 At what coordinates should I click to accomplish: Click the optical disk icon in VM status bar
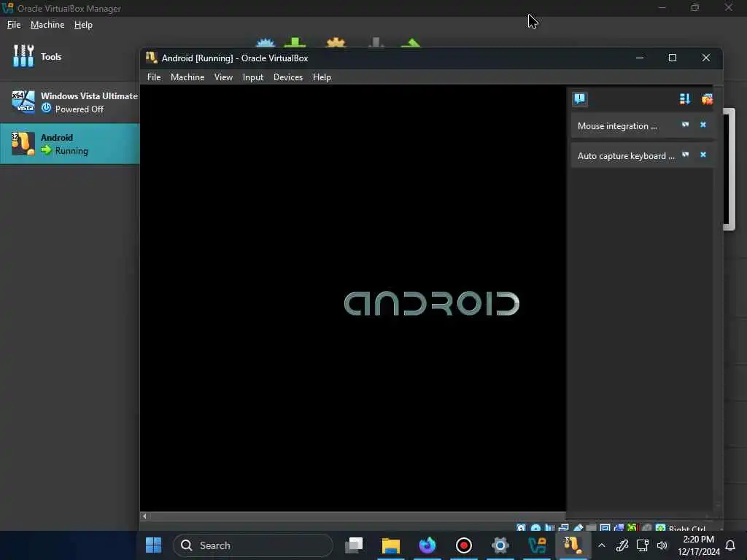tap(535, 528)
